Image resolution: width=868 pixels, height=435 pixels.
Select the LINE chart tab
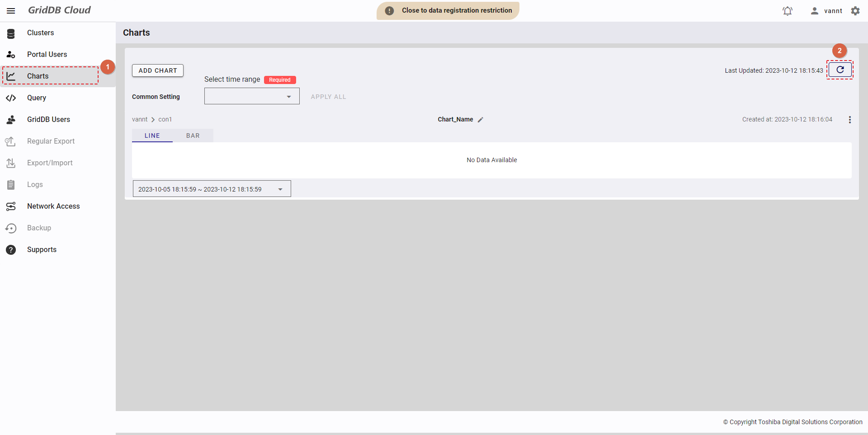click(x=152, y=136)
